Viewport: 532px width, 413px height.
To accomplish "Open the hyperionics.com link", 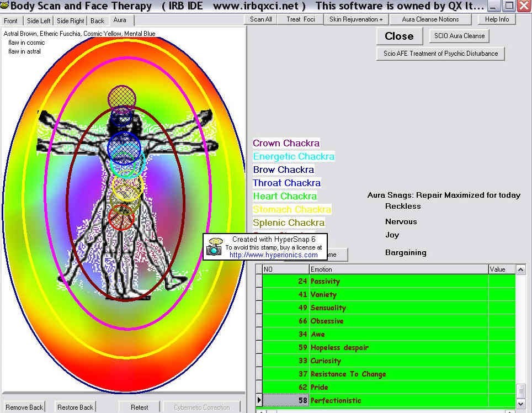I will pyautogui.click(x=273, y=255).
